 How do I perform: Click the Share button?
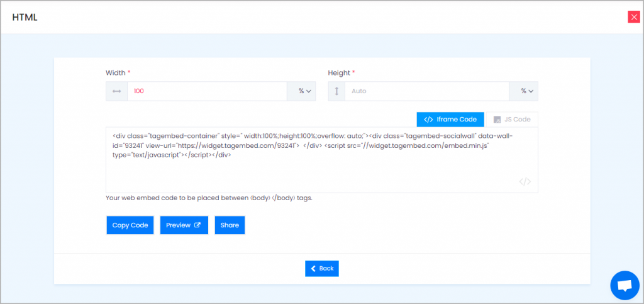[x=230, y=225]
